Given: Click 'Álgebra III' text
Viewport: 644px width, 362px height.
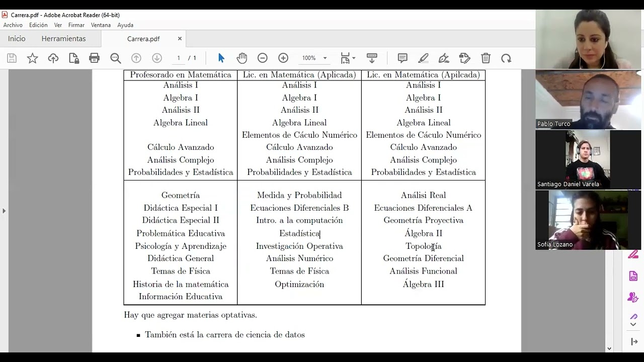Looking at the screenshot, I should [x=423, y=284].
